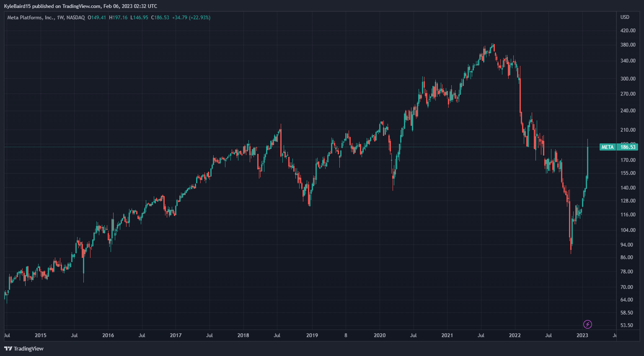
Task: Click the 64.00 price axis label
Action: click(628, 300)
